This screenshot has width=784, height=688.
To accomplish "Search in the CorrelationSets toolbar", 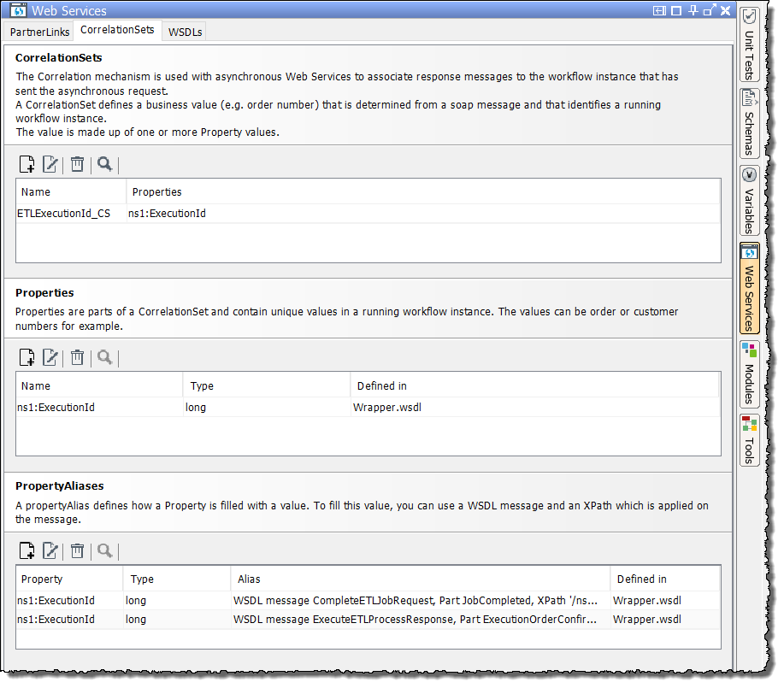I will 105,164.
